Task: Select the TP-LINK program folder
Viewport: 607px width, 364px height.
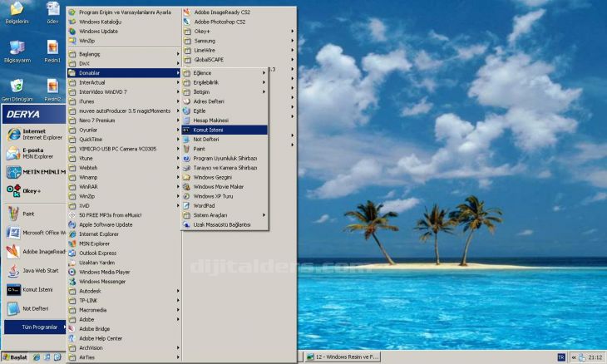Action: 124,301
